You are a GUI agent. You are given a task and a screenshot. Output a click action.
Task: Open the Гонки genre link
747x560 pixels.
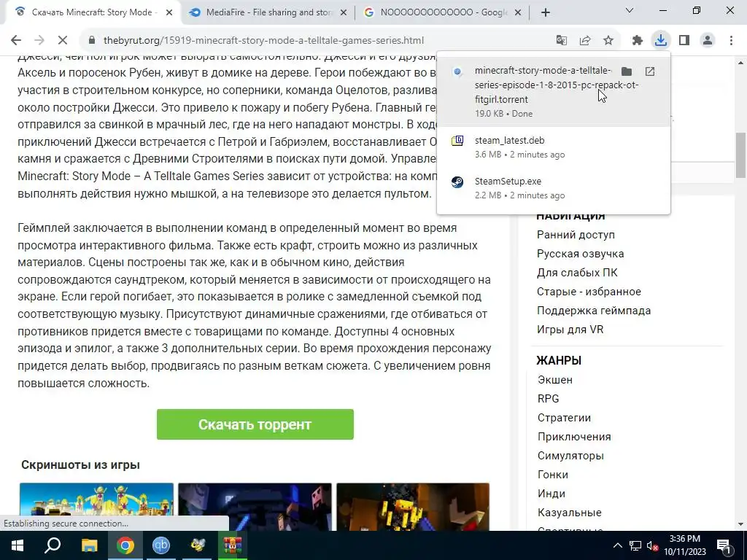pos(553,475)
